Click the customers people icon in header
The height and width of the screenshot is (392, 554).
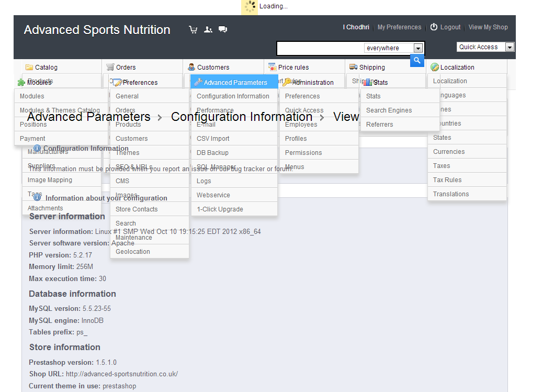[208, 29]
